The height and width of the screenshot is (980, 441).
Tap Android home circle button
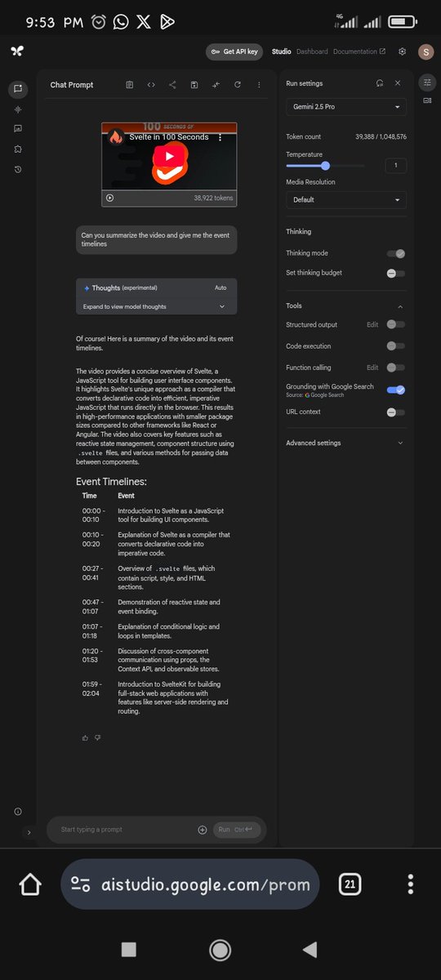tap(220, 949)
